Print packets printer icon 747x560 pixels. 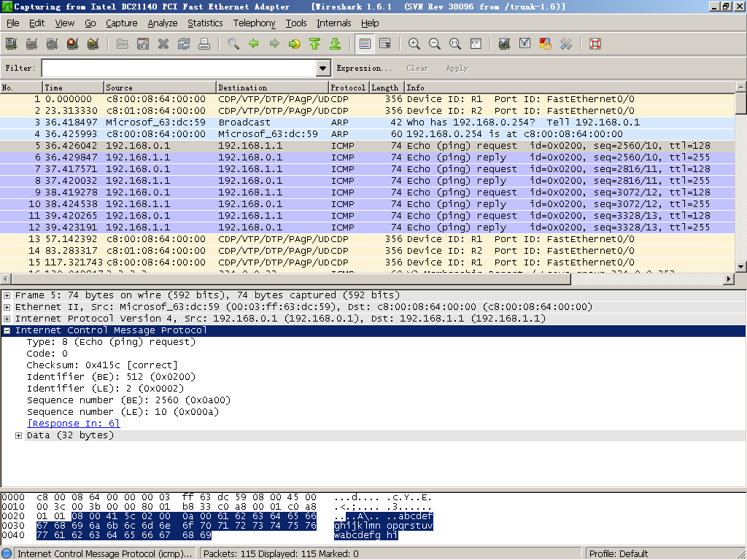[204, 44]
